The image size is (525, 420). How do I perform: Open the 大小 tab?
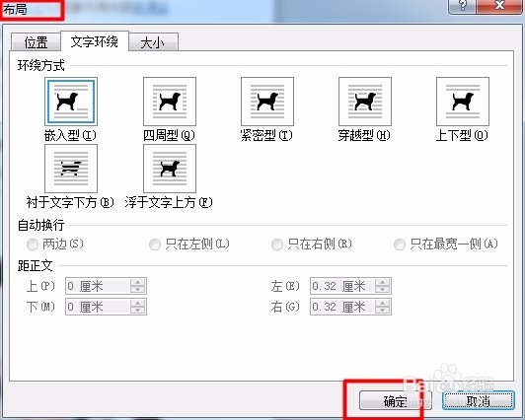(x=153, y=42)
